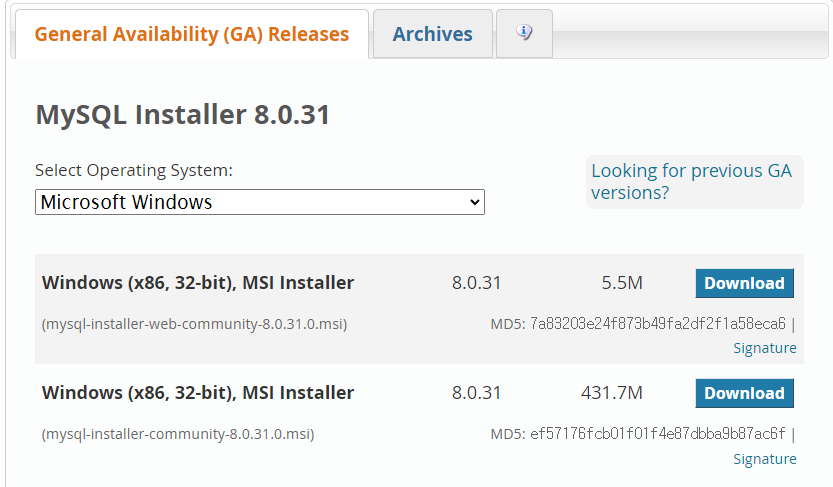The image size is (833, 487).
Task: Click the 'Select Operating System:' label
Action: tap(134, 170)
